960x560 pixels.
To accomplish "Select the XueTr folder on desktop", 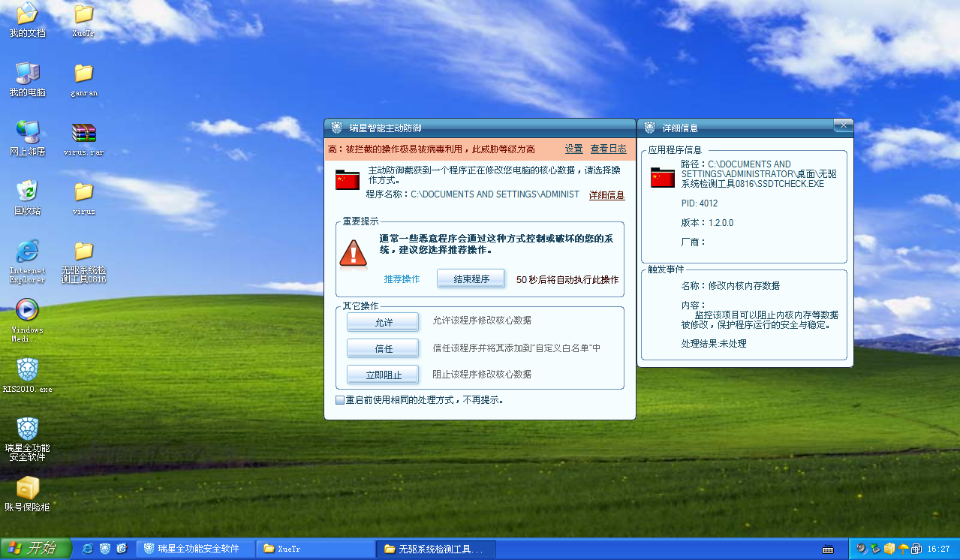I will [x=83, y=20].
